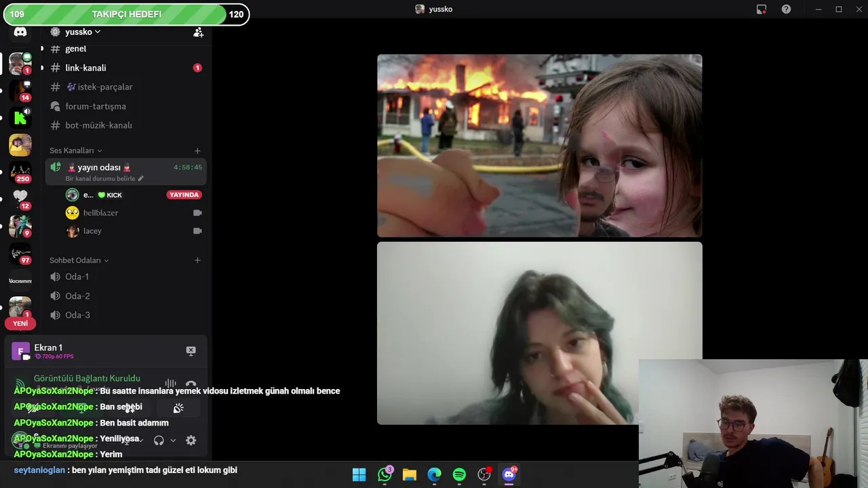Open the bot-müzik-kanalı channel
This screenshot has width=868, height=488.
point(126,125)
